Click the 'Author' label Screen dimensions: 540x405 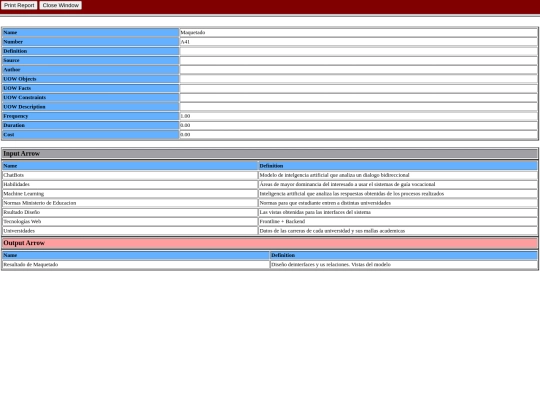pyautogui.click(x=12, y=70)
